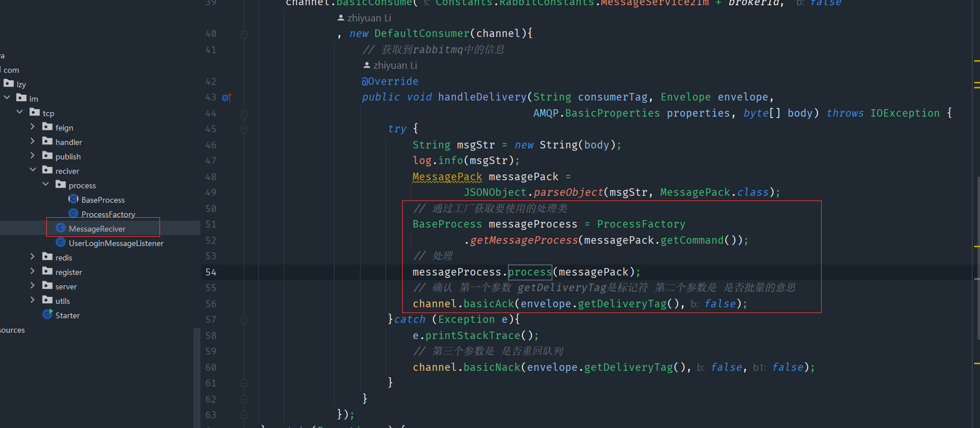Click the top warning stripe mark on the editor's right edge
980x428 pixels.
pyautogui.click(x=977, y=60)
